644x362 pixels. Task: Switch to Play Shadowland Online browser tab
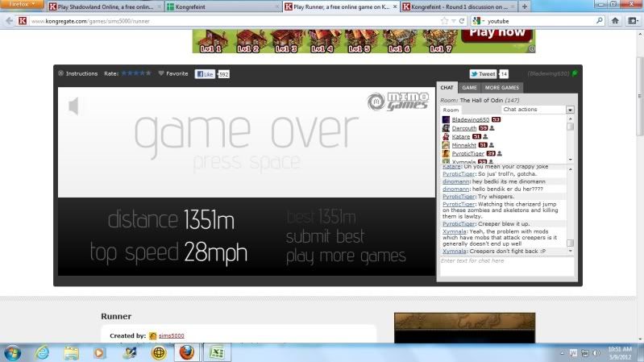[x=105, y=6]
